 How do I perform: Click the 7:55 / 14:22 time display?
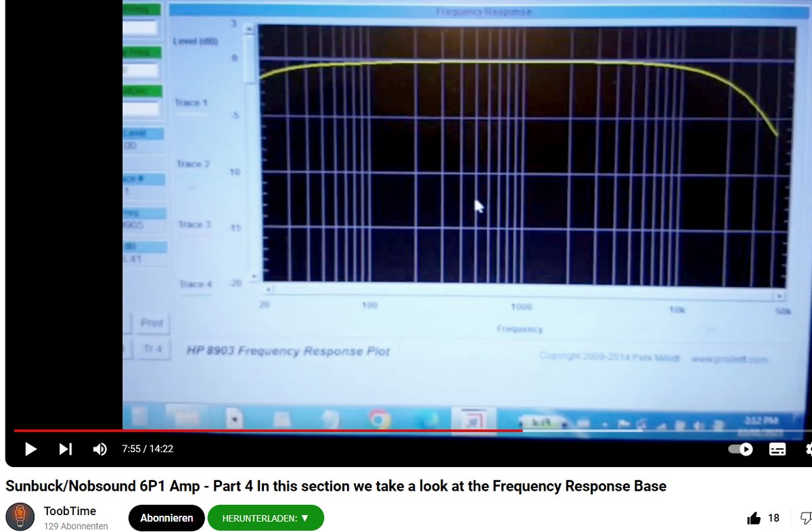point(148,449)
